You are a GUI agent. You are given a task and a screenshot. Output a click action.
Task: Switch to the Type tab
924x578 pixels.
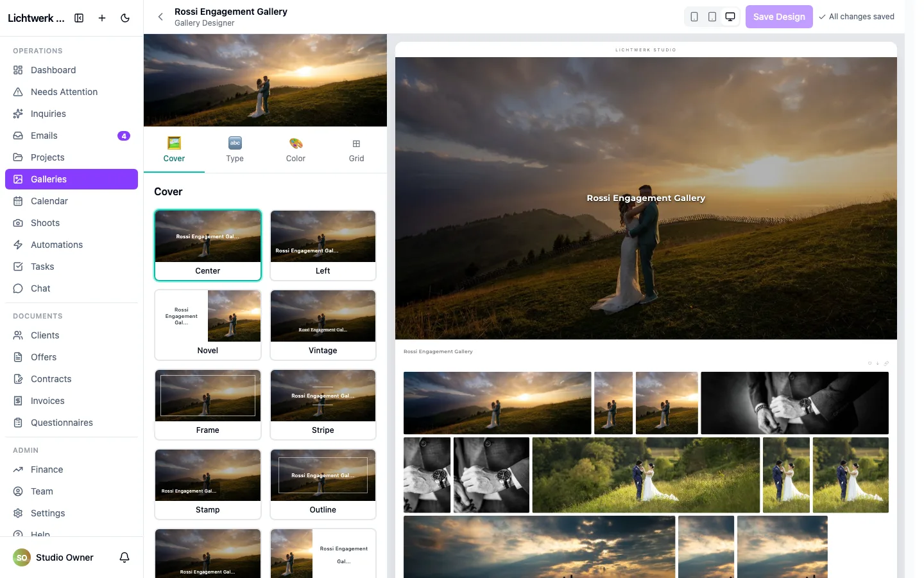pos(235,150)
